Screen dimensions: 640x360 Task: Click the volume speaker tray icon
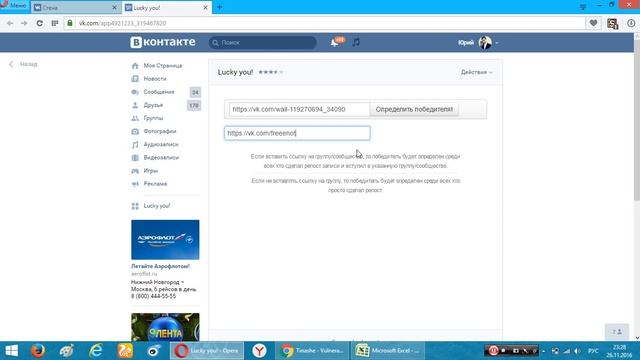click(x=578, y=351)
